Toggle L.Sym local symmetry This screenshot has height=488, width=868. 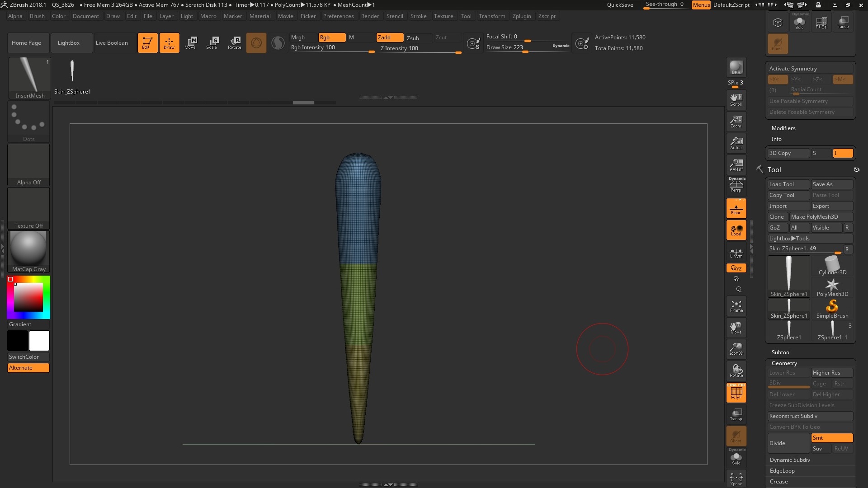[736, 252]
